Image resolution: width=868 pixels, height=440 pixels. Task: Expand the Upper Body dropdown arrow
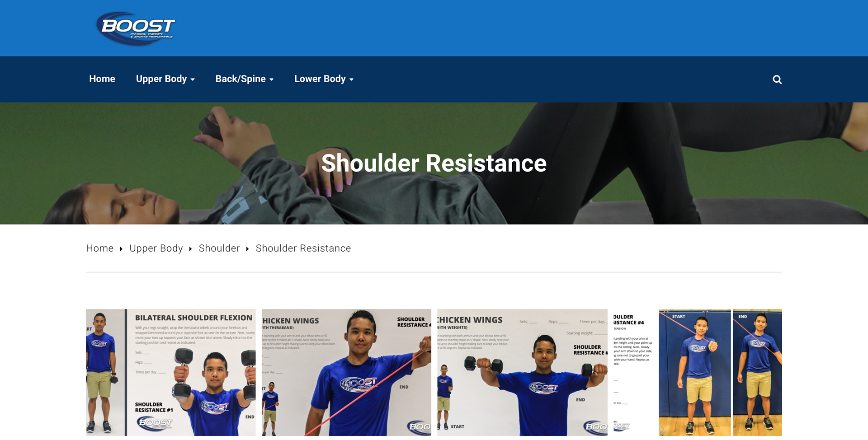pos(193,80)
